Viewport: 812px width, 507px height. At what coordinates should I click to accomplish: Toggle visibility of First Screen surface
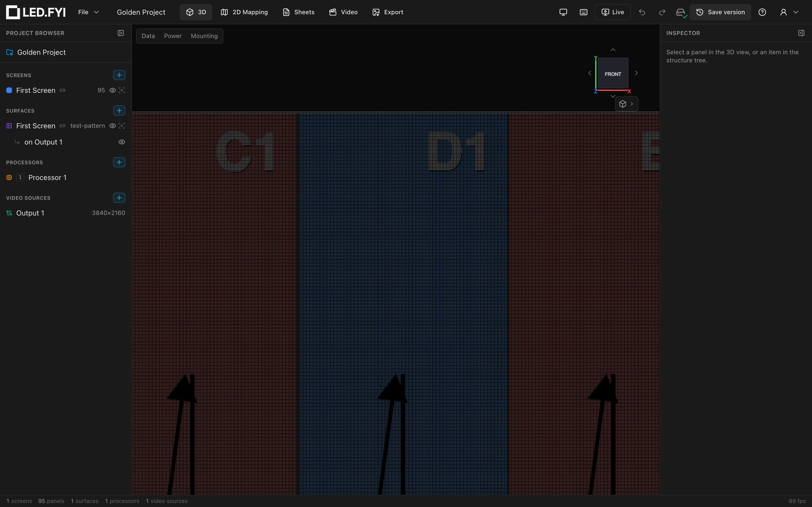click(x=113, y=126)
